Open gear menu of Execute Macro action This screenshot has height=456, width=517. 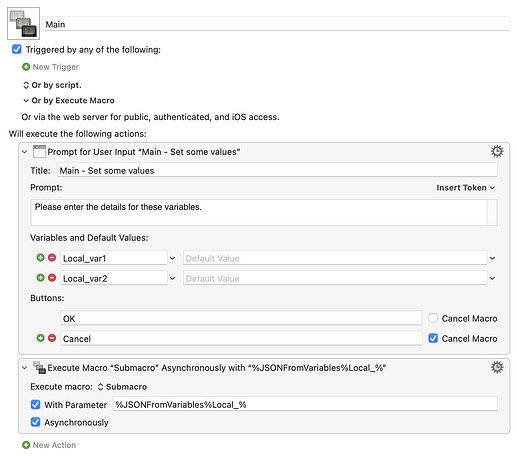tap(497, 367)
